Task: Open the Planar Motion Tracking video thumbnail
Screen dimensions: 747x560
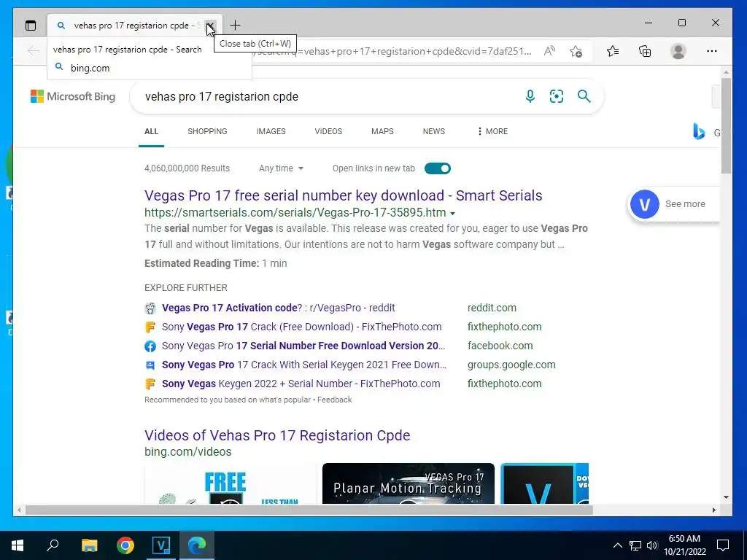Action: pos(409,483)
